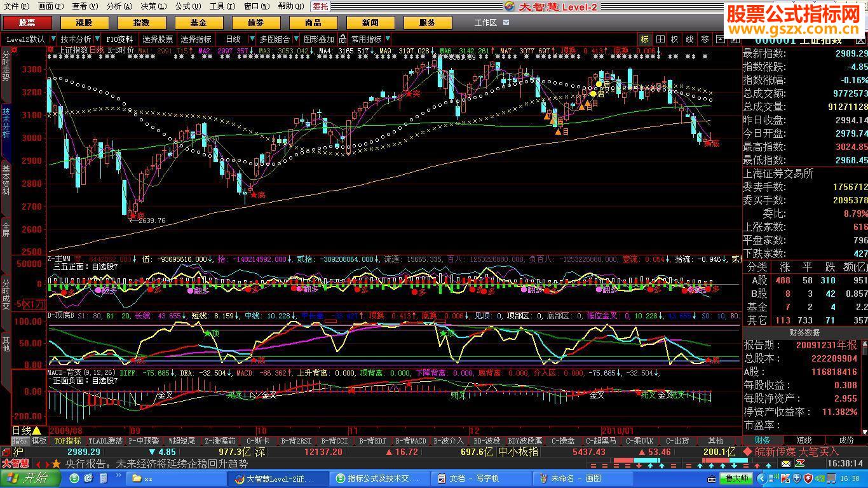Click the 选择股票 toolbar button
868x488 pixels.
[158, 39]
